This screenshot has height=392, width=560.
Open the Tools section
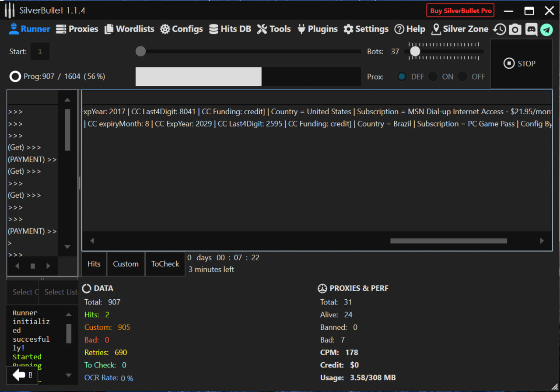tap(273, 29)
